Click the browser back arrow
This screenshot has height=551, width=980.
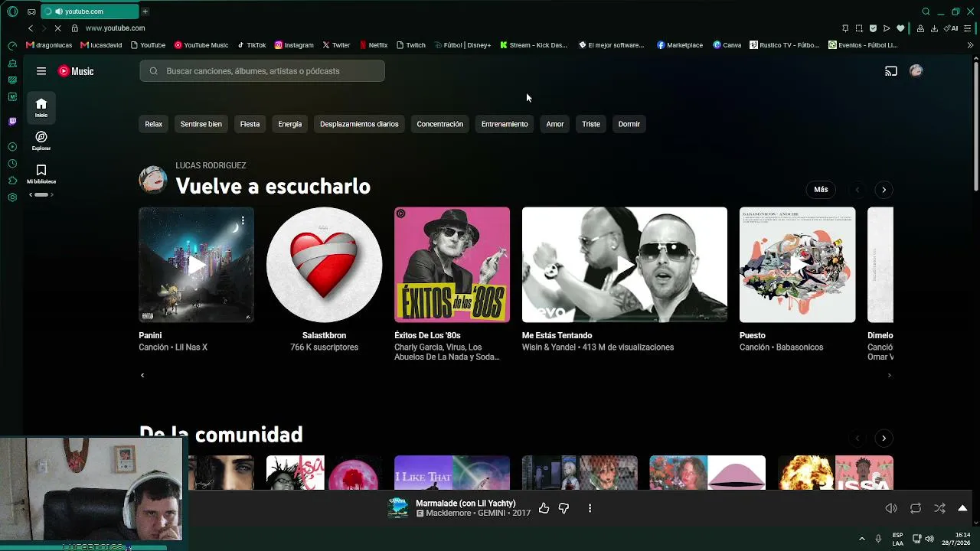point(31,28)
